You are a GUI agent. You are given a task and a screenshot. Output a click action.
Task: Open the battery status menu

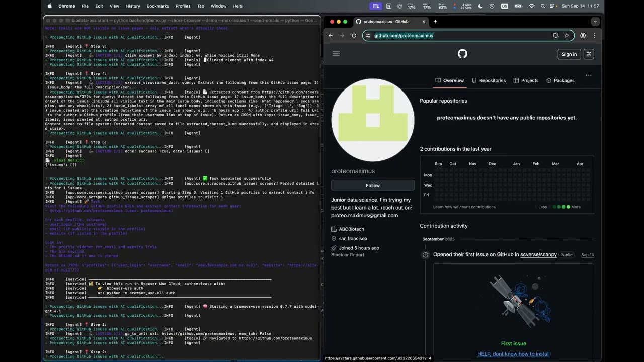pos(518,6)
